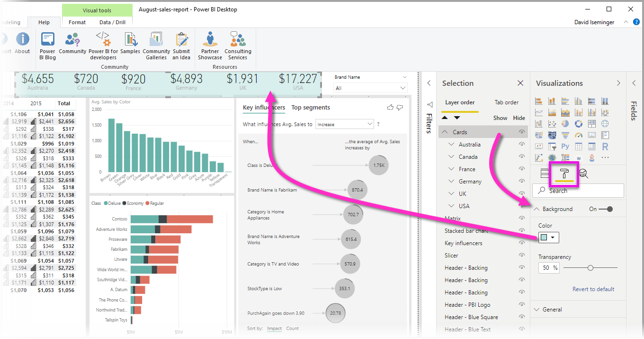The width and height of the screenshot is (644, 339).
Task: Click the About ribbon icon
Action: (x=22, y=43)
